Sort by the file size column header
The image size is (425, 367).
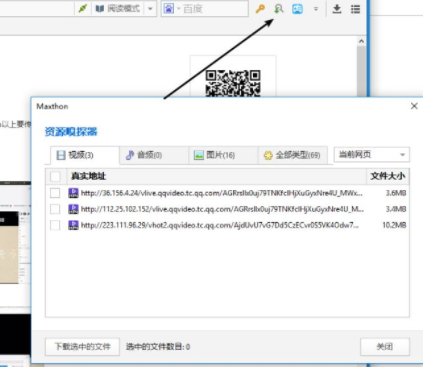pos(388,176)
